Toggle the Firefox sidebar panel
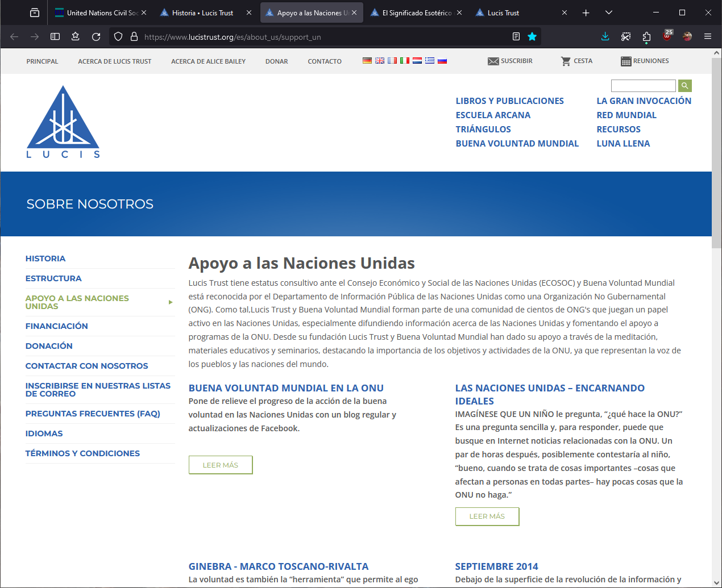The width and height of the screenshot is (722, 588). pos(55,37)
